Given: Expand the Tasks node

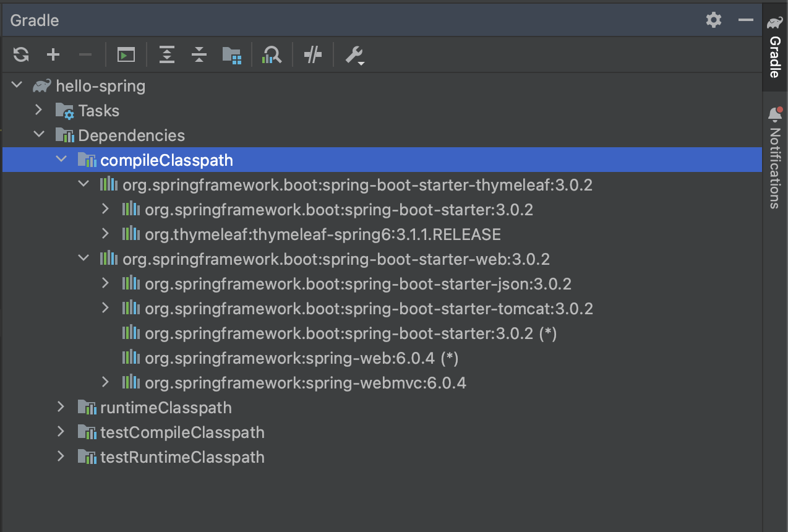Looking at the screenshot, I should point(38,110).
